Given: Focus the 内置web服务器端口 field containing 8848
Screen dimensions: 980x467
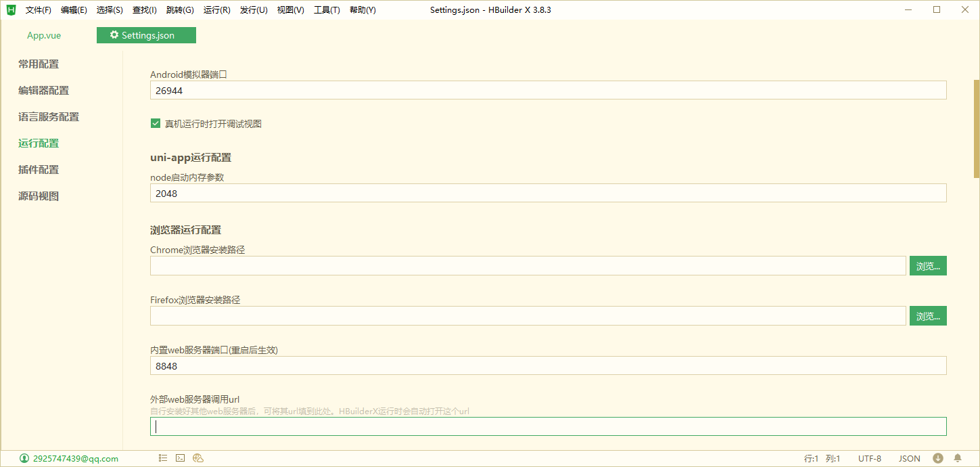Looking at the screenshot, I should (x=549, y=365).
